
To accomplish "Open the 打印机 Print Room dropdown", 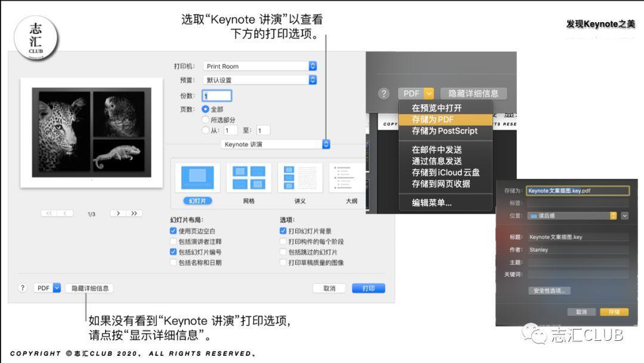I will pyautogui.click(x=259, y=66).
